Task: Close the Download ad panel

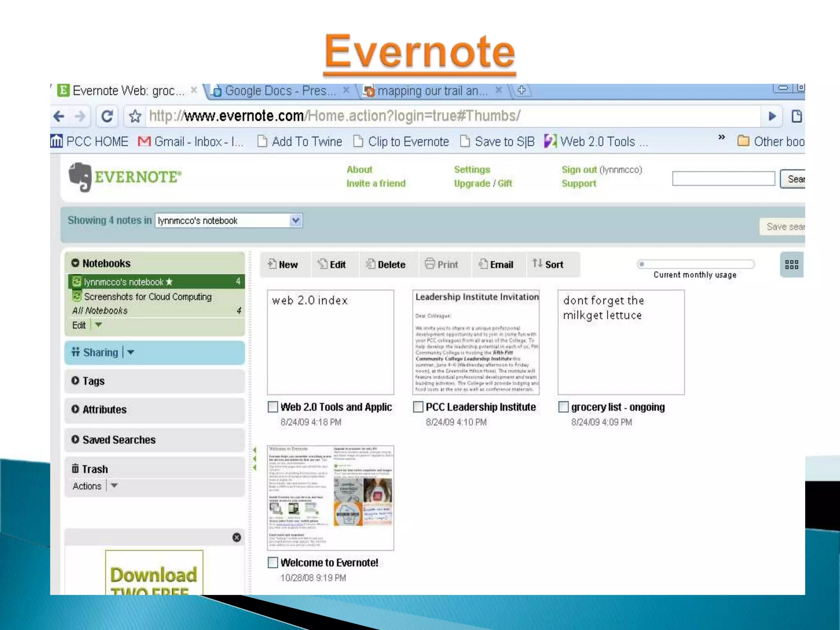Action: coord(237,537)
